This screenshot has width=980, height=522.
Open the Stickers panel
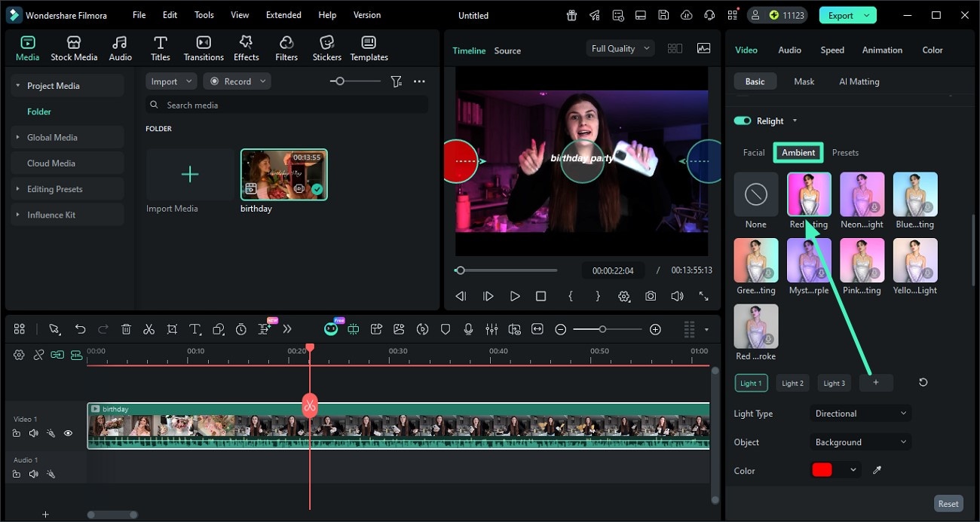tap(326, 48)
